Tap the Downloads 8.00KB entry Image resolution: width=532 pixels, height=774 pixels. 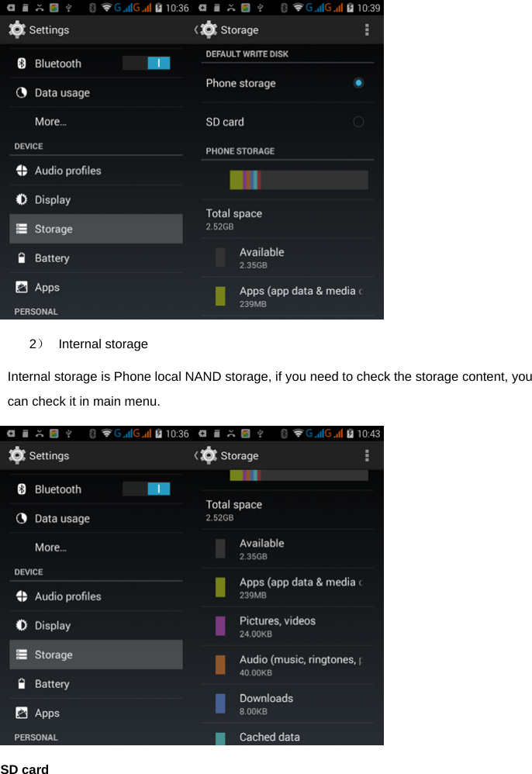coord(288,703)
